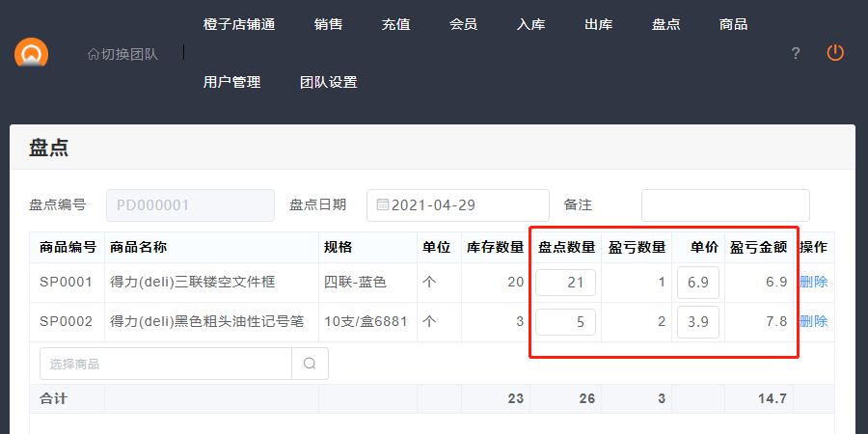868x434 pixels.
Task: Open the 商品 menu
Action: [x=733, y=24]
